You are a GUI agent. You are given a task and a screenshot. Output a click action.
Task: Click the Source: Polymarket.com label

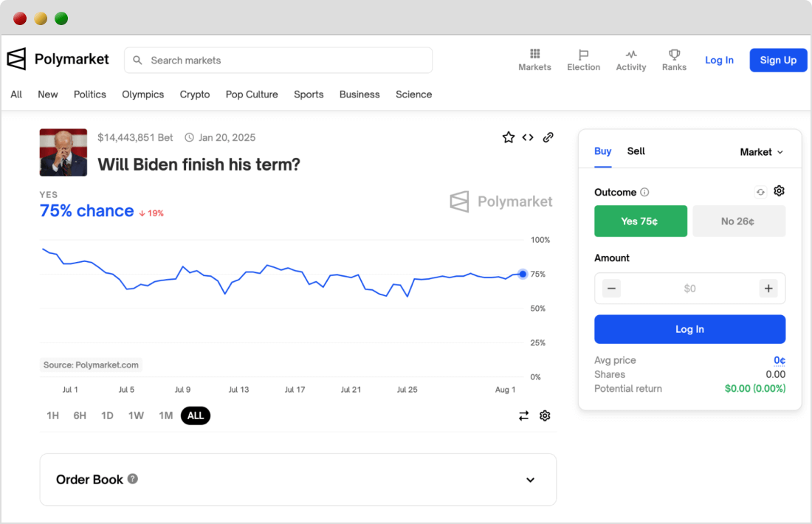pyautogui.click(x=91, y=365)
